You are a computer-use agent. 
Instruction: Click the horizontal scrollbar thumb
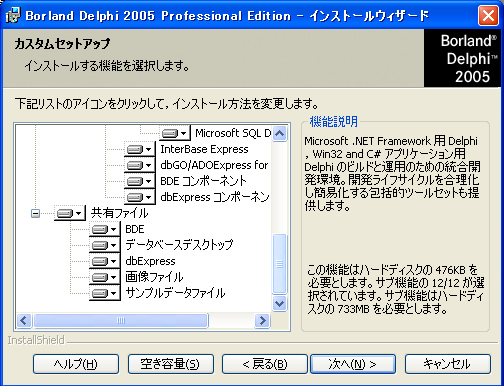click(121, 320)
